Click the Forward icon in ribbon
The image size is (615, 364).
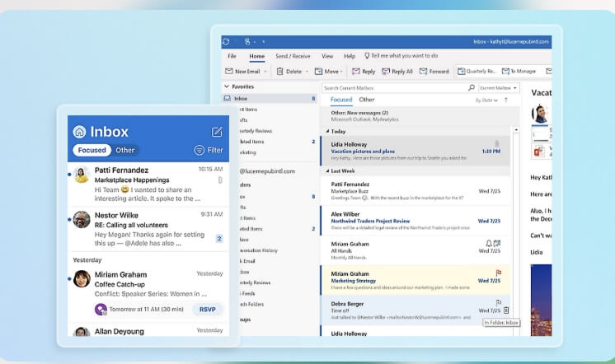(x=423, y=72)
